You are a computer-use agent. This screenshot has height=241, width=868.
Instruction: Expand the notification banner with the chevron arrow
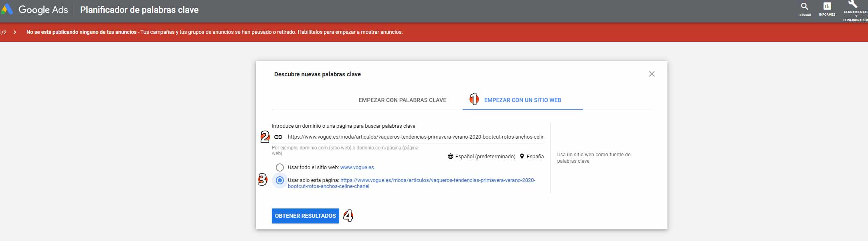[x=15, y=32]
